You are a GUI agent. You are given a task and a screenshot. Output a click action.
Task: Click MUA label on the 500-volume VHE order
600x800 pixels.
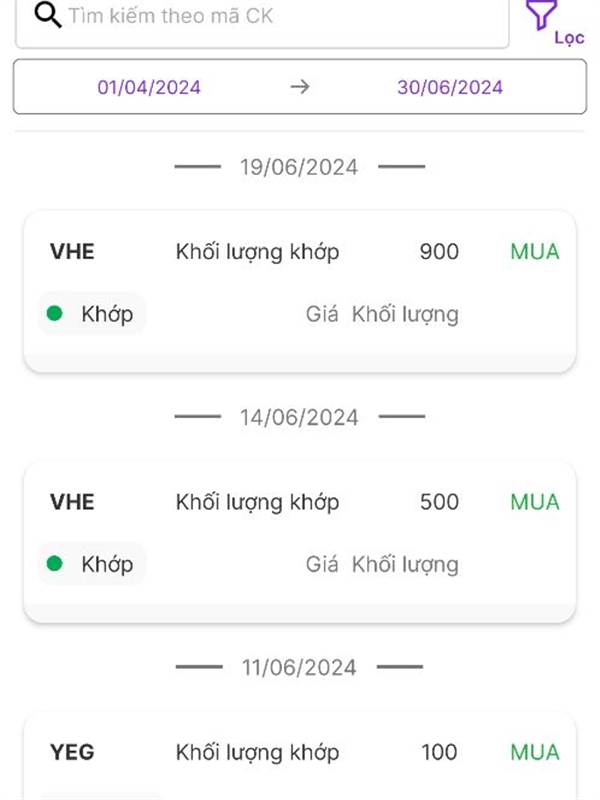(535, 501)
